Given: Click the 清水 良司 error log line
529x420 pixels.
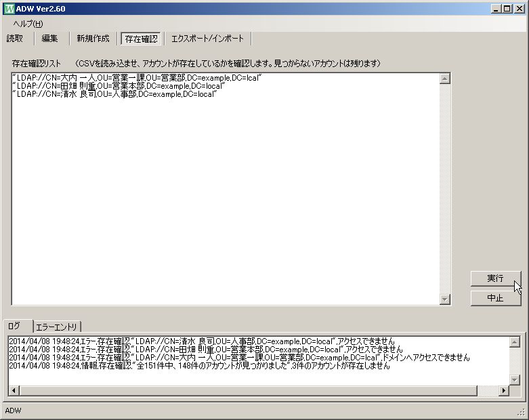Looking at the screenshot, I should pos(202,341).
